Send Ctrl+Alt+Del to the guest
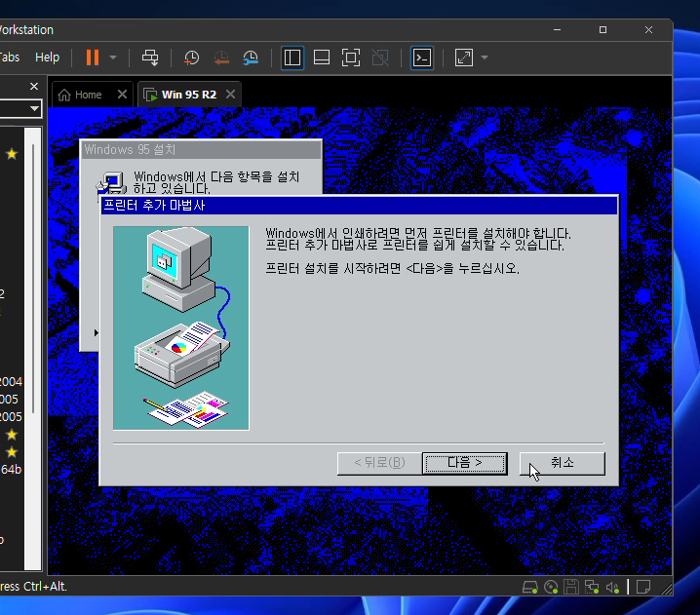700x615 pixels. click(150, 58)
